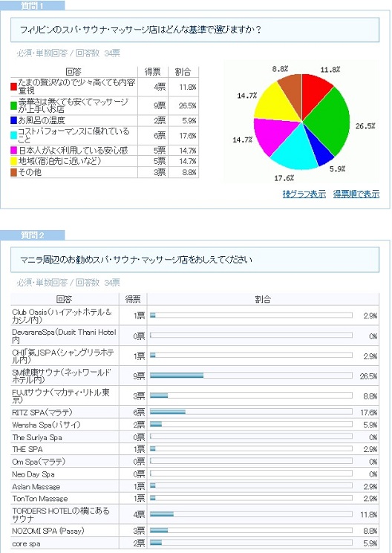Viewport: 392px width, 553px height.
Task: Click the green legend color swatch
Action: 14,105
